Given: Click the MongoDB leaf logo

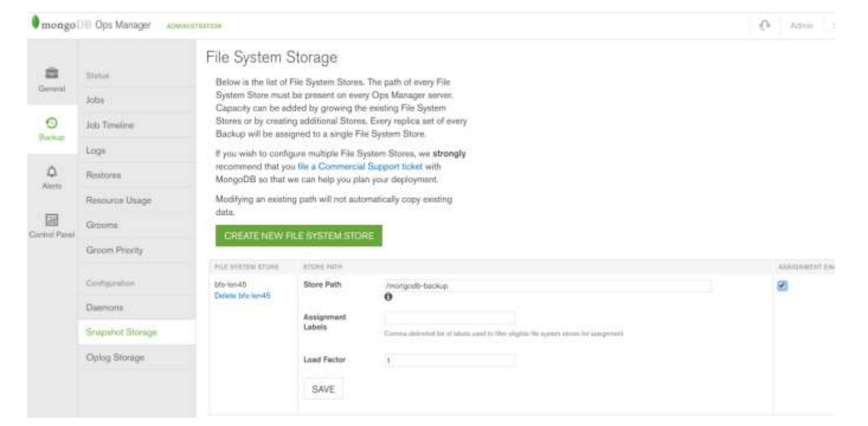Looking at the screenshot, I should pos(34,22).
